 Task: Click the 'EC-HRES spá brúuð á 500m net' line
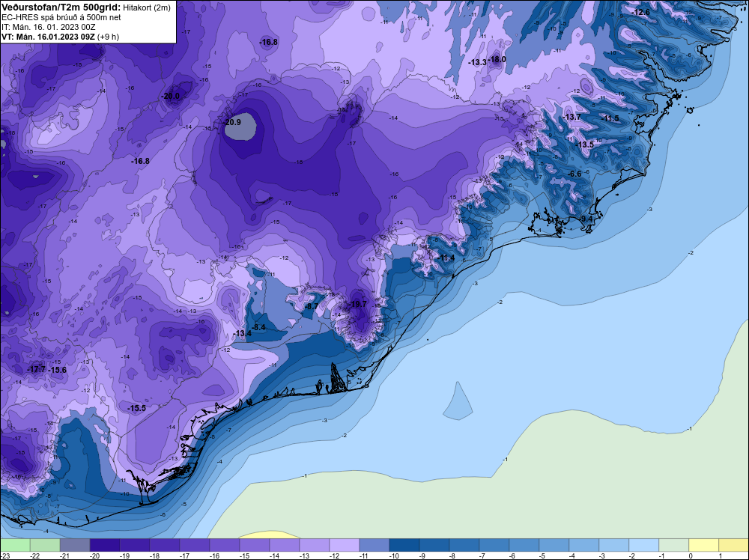tap(61, 17)
